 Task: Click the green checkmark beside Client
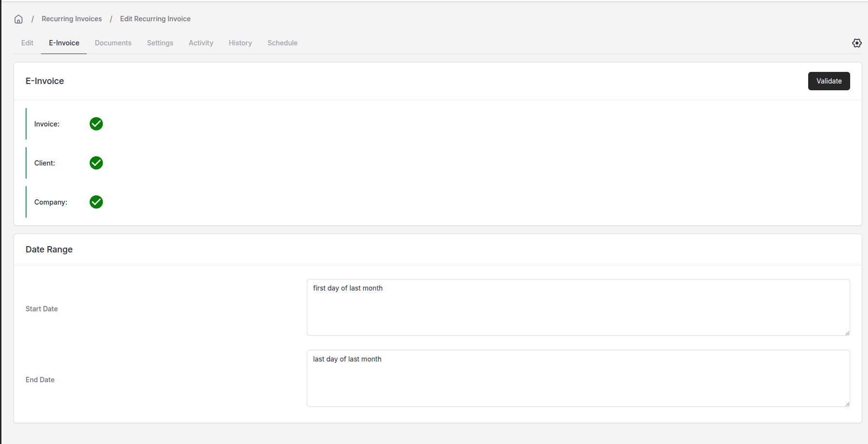pyautogui.click(x=96, y=163)
